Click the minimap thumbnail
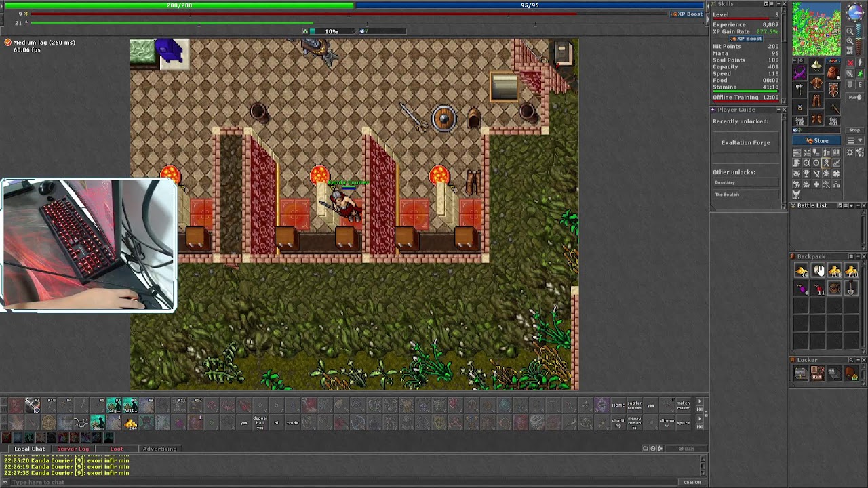 (x=816, y=28)
